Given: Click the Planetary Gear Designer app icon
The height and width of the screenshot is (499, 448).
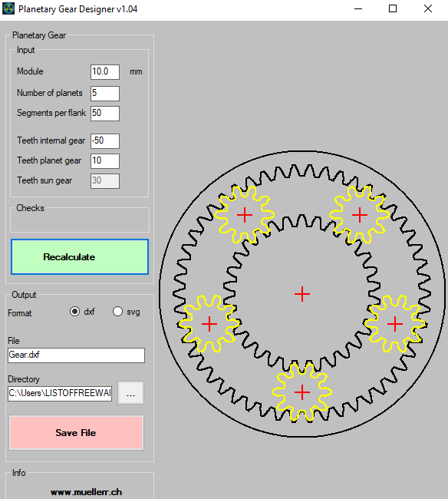Looking at the screenshot, I should tap(8, 8).
